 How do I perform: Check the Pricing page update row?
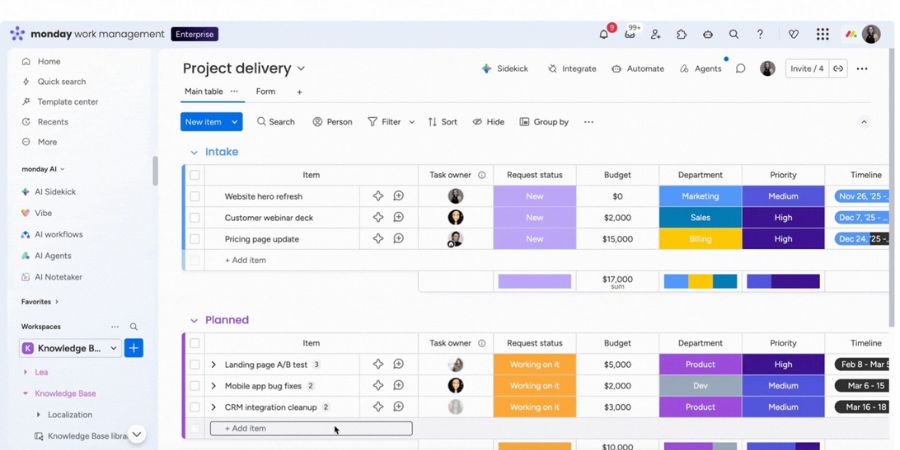[x=195, y=239]
